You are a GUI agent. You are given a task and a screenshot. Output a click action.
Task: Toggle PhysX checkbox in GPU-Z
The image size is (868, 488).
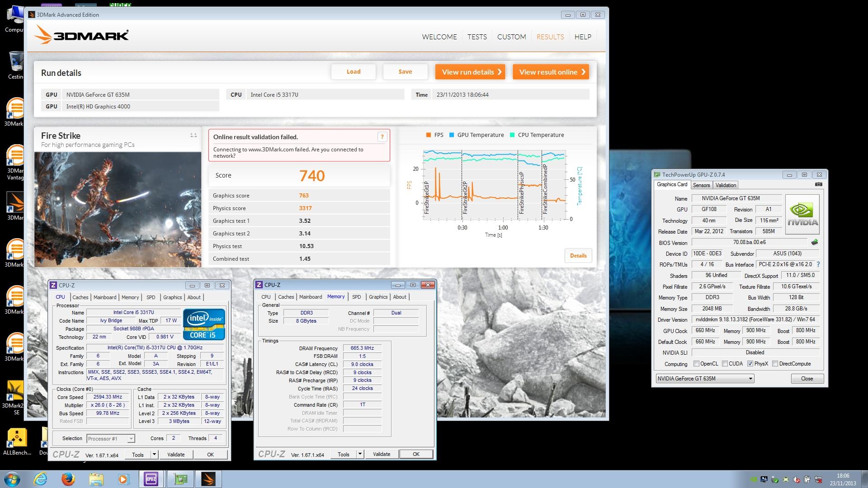(x=750, y=364)
